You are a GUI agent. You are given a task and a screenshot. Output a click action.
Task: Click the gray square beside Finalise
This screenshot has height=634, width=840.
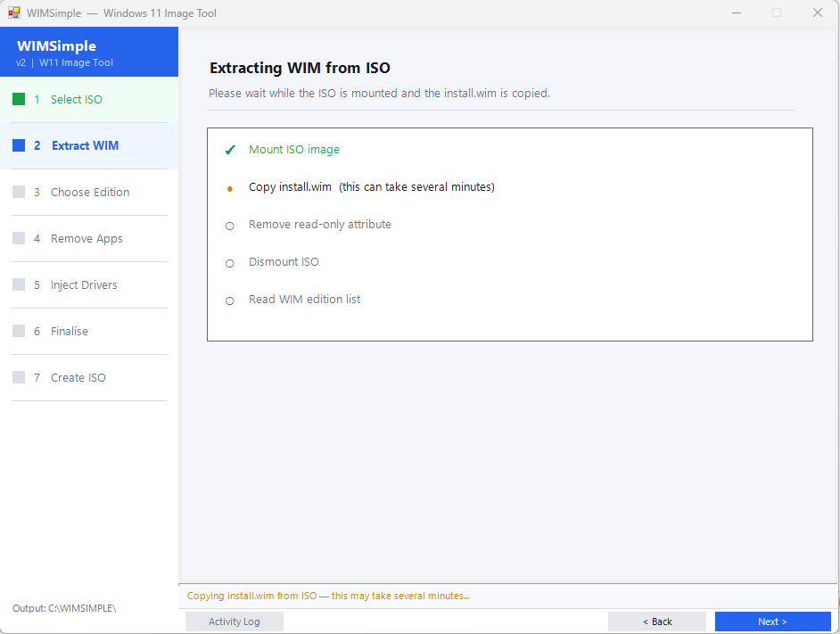pos(19,331)
